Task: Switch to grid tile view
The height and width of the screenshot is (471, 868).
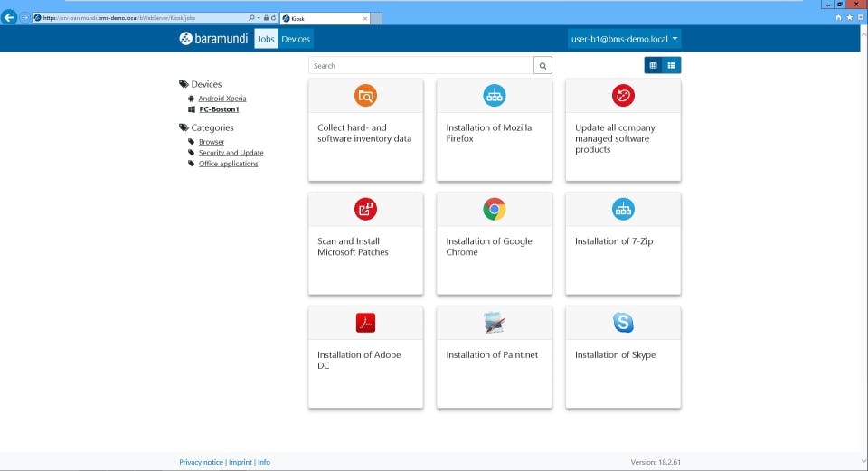Action: coord(653,65)
